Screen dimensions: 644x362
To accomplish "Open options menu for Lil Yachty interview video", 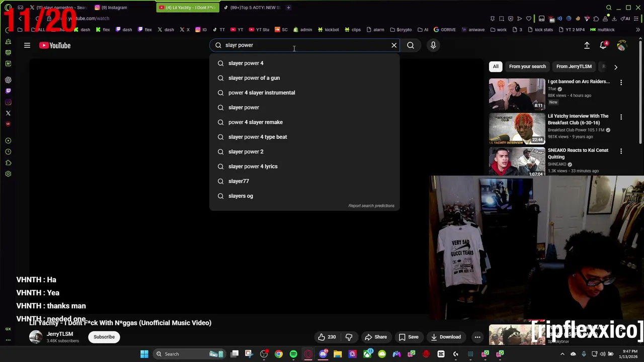I will (621, 117).
